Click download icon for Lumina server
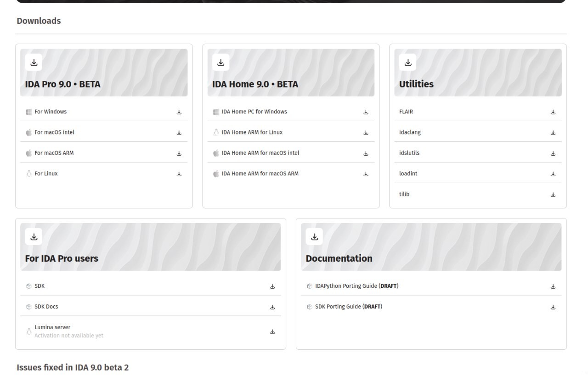588x376 pixels. (272, 331)
